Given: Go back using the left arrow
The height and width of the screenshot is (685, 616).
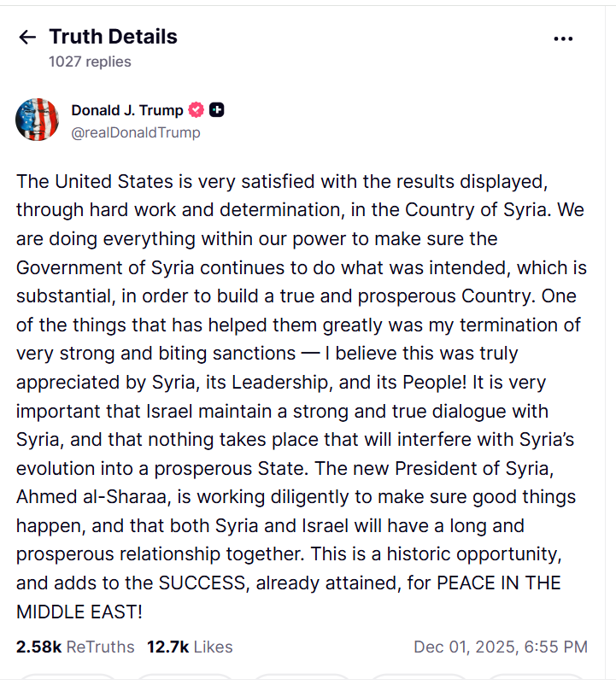Looking at the screenshot, I should click(27, 37).
